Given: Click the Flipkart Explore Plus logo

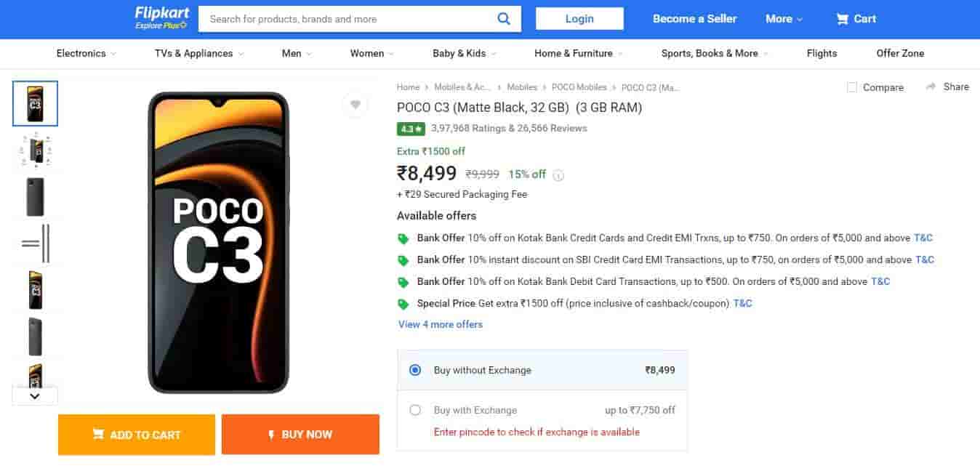Looking at the screenshot, I should 161,18.
